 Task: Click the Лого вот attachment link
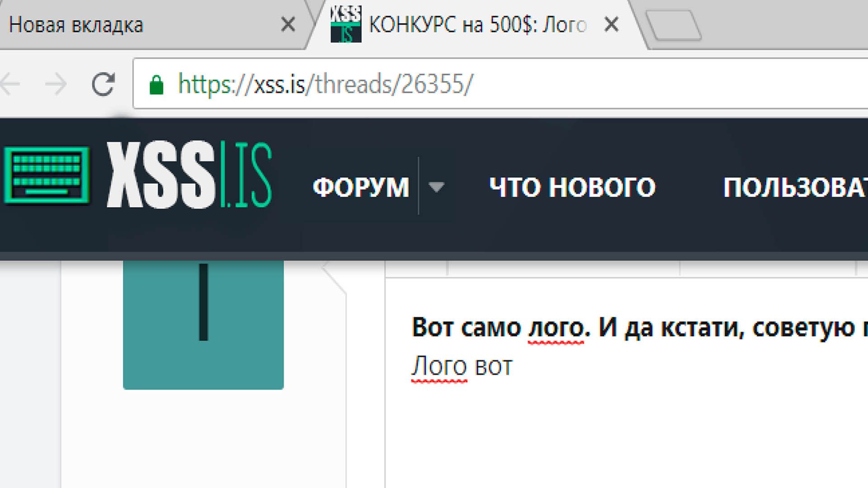[461, 366]
